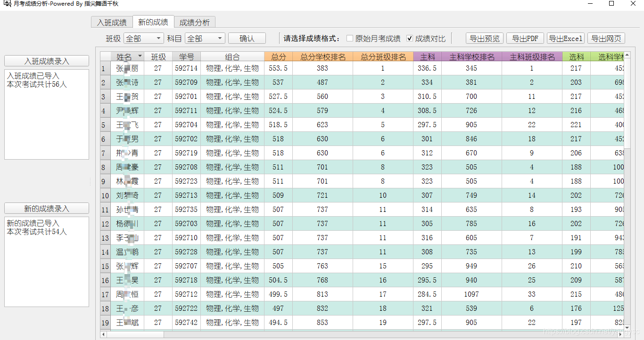Select row header number 10
The width and height of the screenshot is (644, 340).
[106, 195]
